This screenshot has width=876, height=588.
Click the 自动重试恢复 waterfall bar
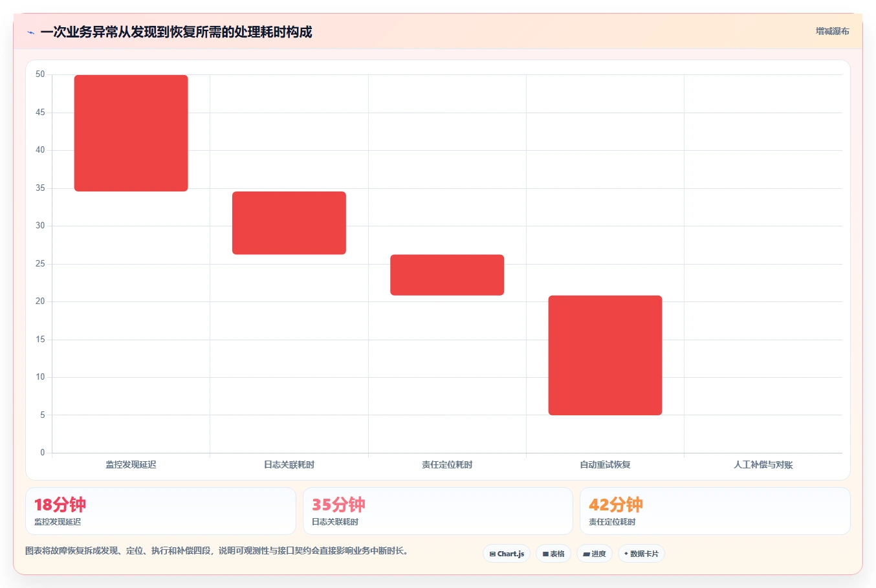pyautogui.click(x=605, y=355)
